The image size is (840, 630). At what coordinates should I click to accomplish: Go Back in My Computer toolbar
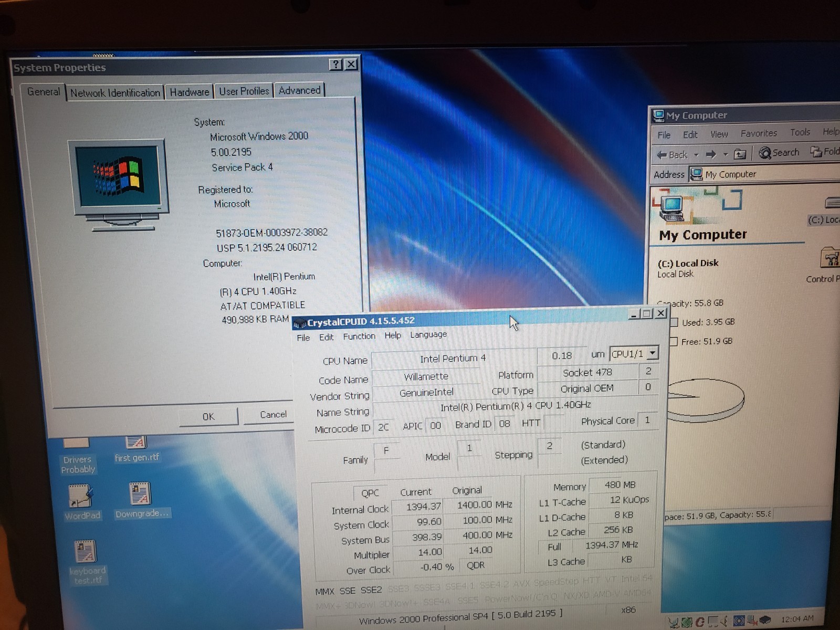tap(672, 154)
